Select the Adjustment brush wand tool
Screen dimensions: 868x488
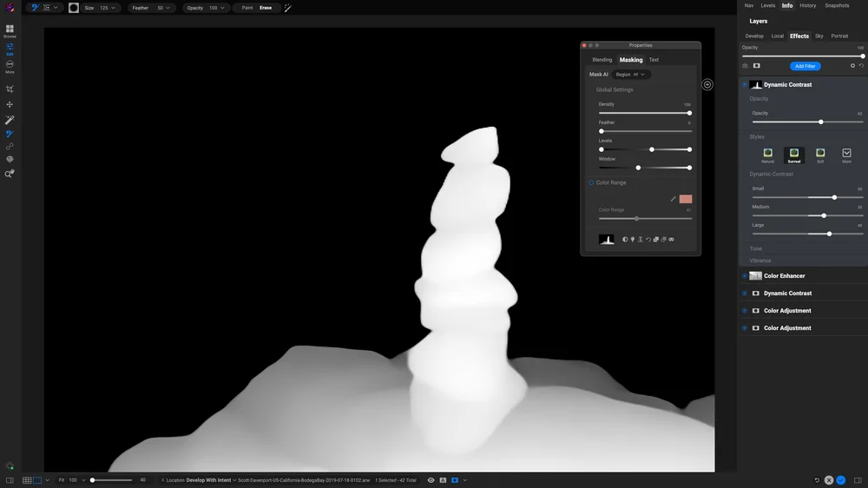pyautogui.click(x=10, y=120)
